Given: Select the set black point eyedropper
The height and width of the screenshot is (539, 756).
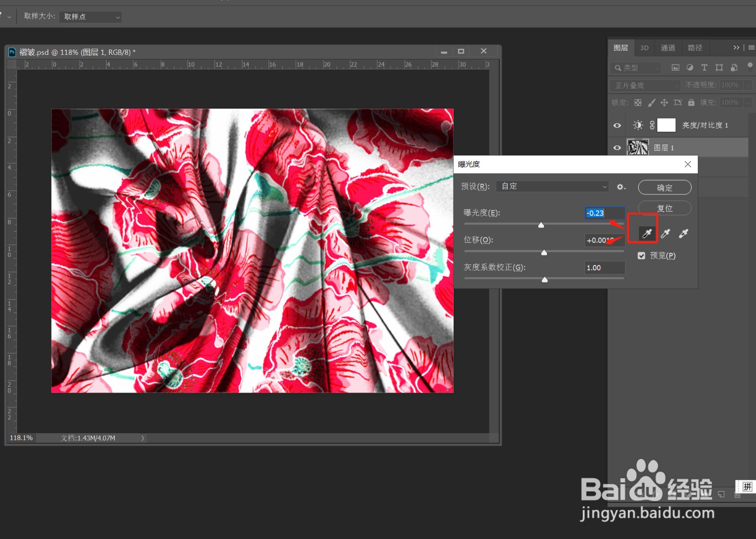Looking at the screenshot, I should pos(647,233).
